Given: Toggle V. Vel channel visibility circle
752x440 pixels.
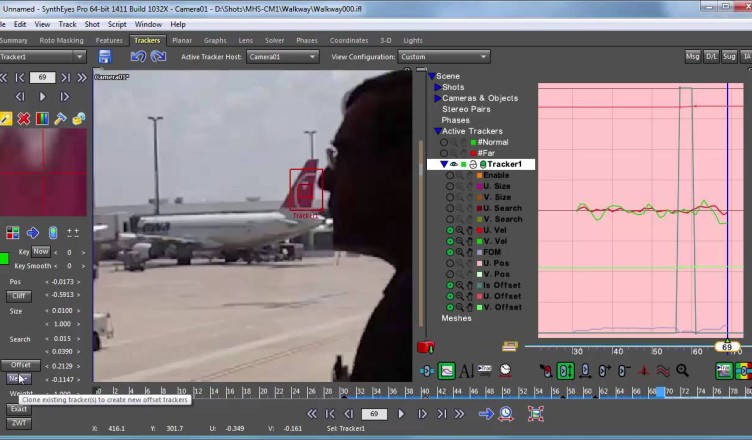Looking at the screenshot, I should pos(450,241).
